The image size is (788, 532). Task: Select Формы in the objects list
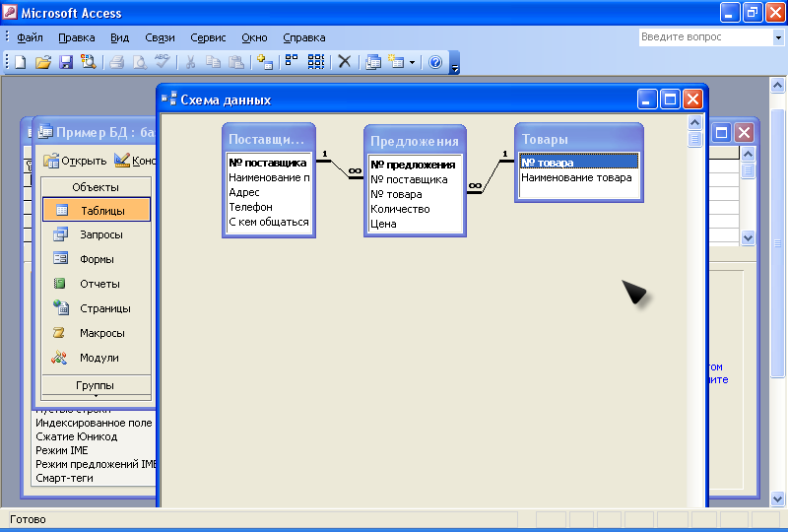[96, 259]
